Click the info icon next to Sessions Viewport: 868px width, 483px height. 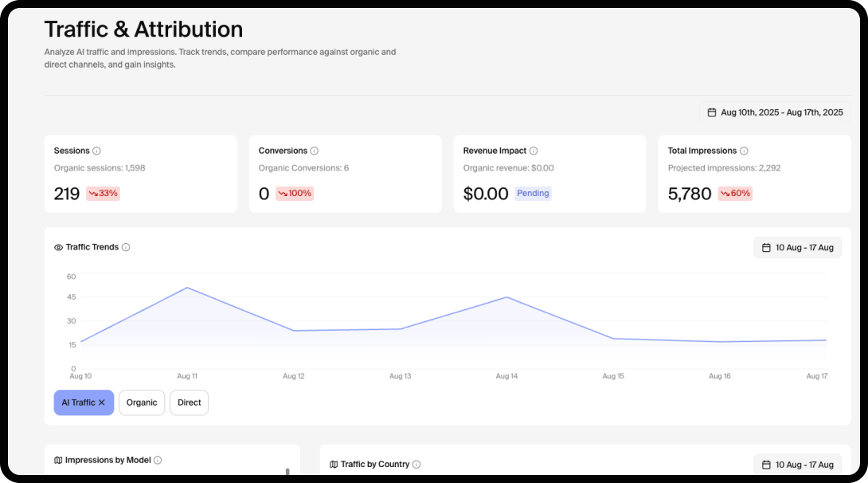point(96,151)
